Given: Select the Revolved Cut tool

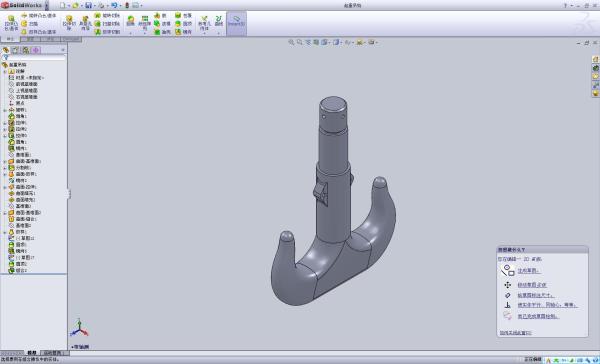Looking at the screenshot, I should tap(107, 15).
